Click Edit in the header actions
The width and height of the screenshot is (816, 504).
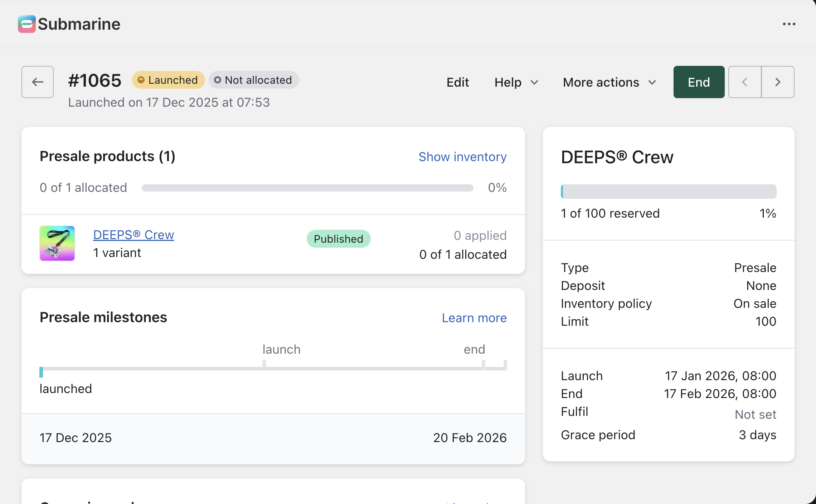(457, 82)
